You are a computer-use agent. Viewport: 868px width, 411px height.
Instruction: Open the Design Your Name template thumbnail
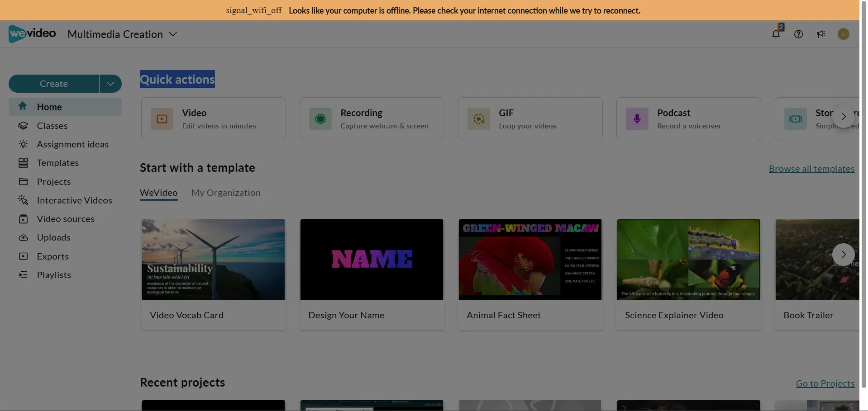[x=372, y=260]
